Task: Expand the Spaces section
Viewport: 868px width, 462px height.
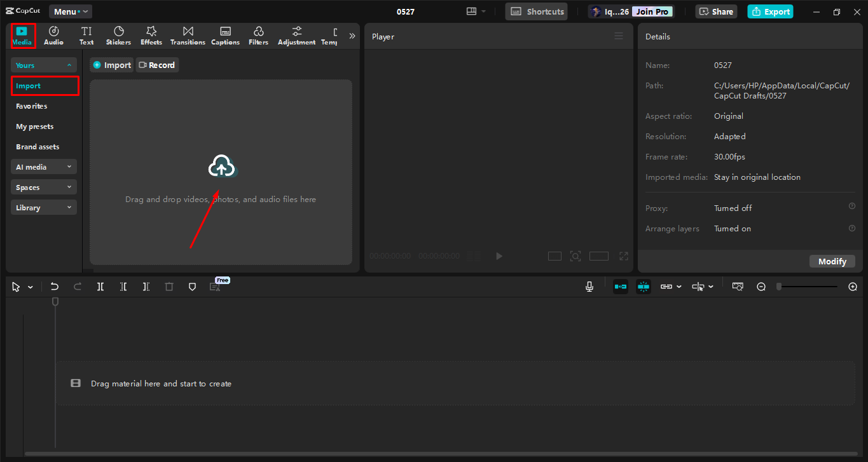Action: point(43,186)
